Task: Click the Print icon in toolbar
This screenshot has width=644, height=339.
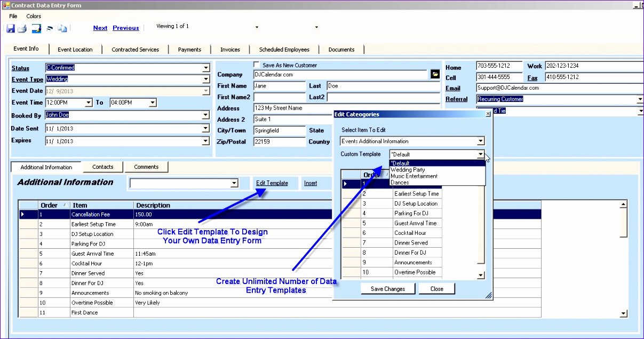Action: point(23,28)
